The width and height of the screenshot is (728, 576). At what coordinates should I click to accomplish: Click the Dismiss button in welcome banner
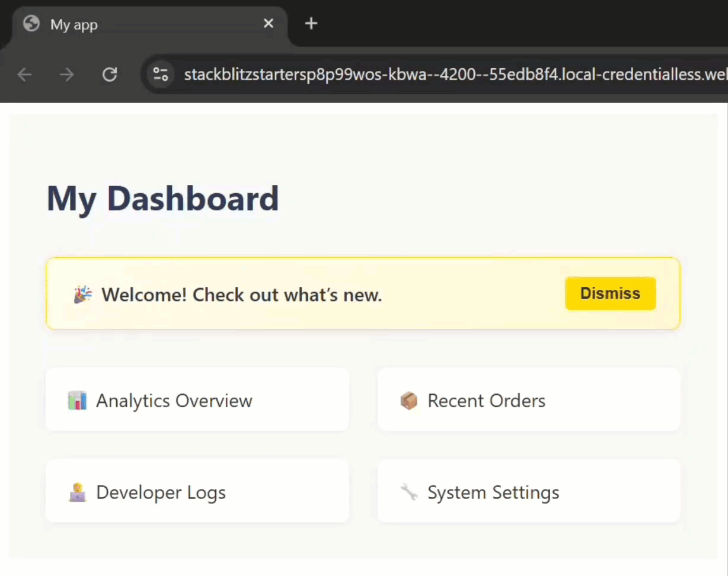pos(610,293)
